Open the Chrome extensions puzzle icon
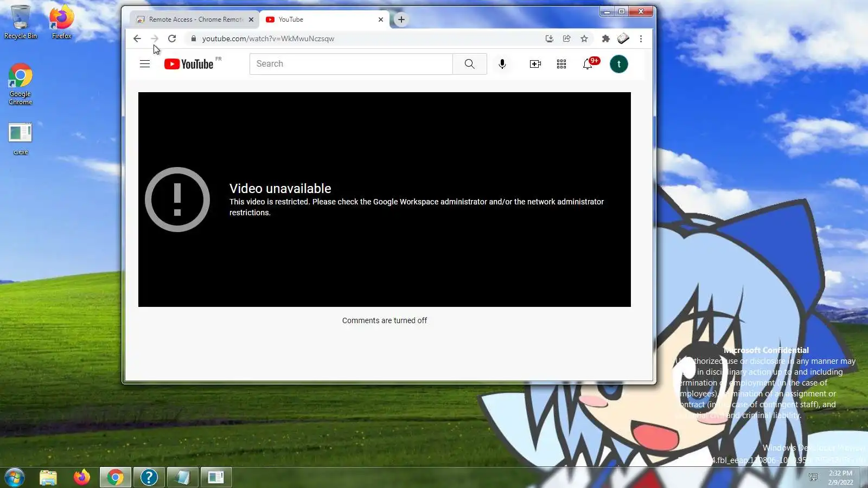The image size is (868, 488). [x=606, y=38]
